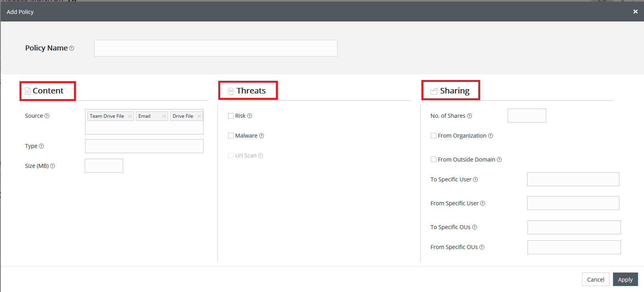Remove the Team Drive File tag
644x292 pixels.
click(x=130, y=116)
